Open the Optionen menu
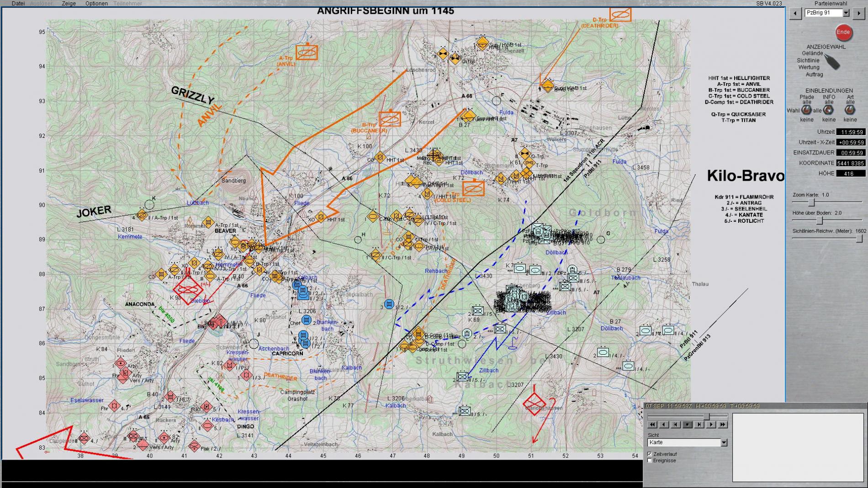868x488 pixels. (x=96, y=3)
